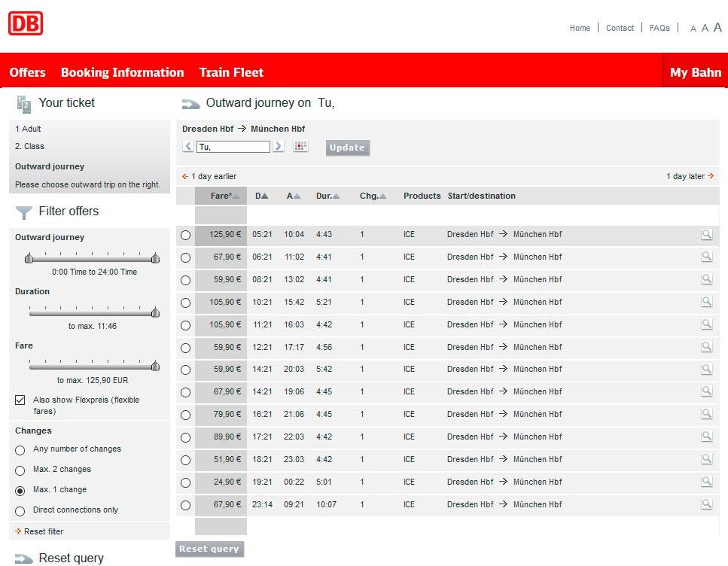Click the DB logo icon
The image size is (728, 566).
click(x=26, y=23)
